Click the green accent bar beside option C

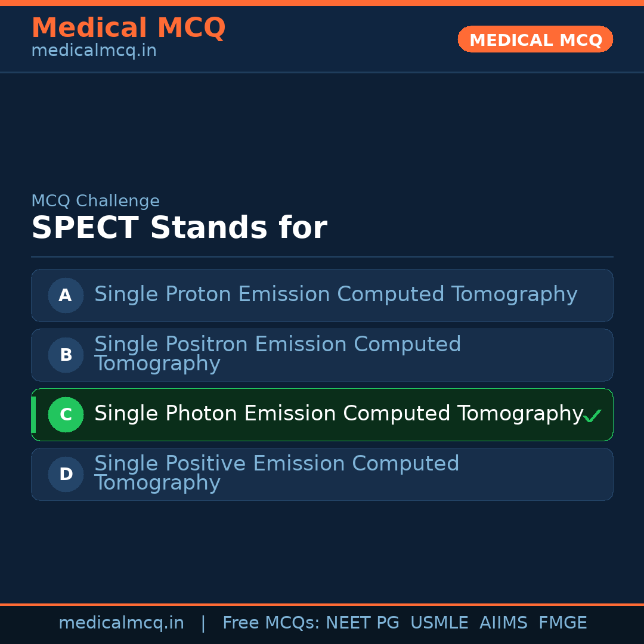33,414
